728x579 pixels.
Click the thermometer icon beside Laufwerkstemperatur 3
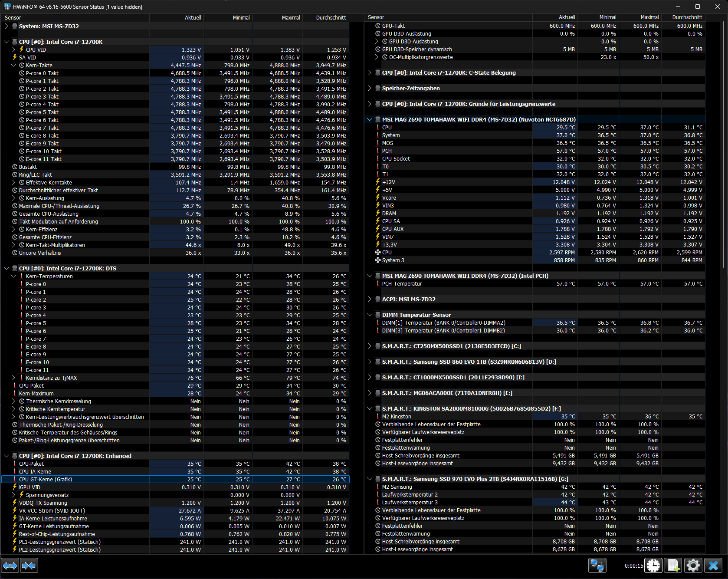point(378,503)
